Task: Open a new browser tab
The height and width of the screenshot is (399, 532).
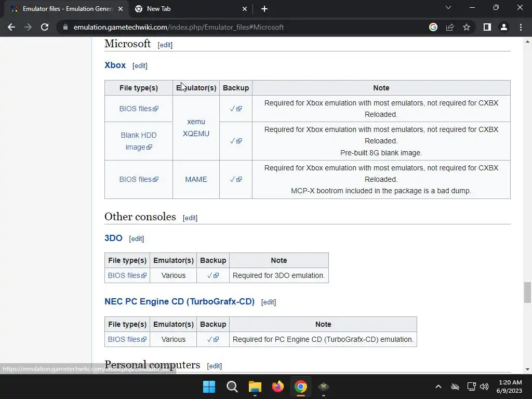Action: pyautogui.click(x=264, y=9)
